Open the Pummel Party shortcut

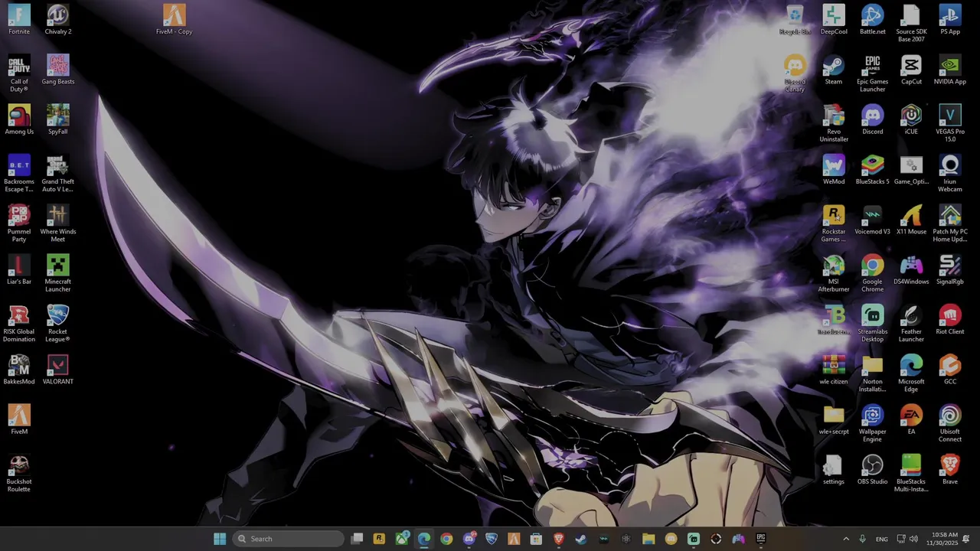(19, 223)
